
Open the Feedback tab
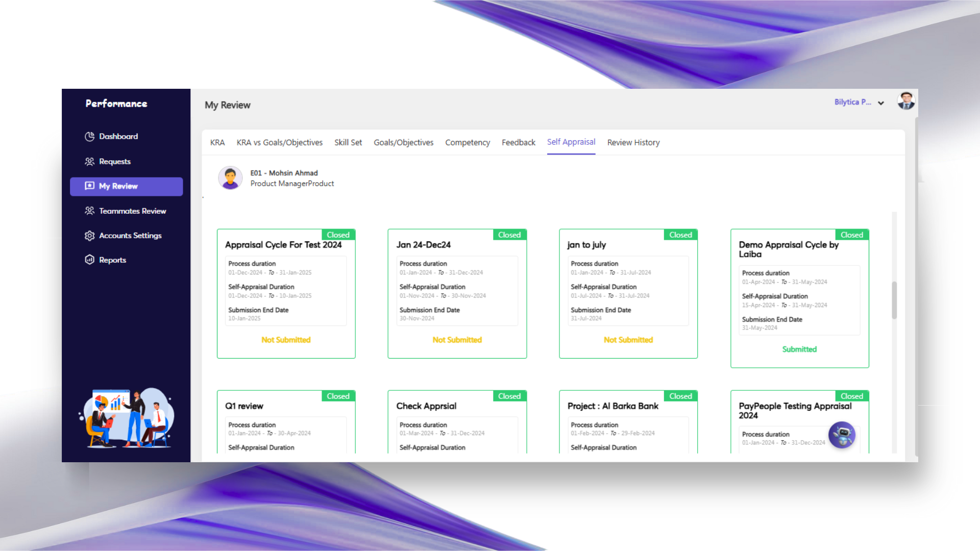pyautogui.click(x=518, y=142)
